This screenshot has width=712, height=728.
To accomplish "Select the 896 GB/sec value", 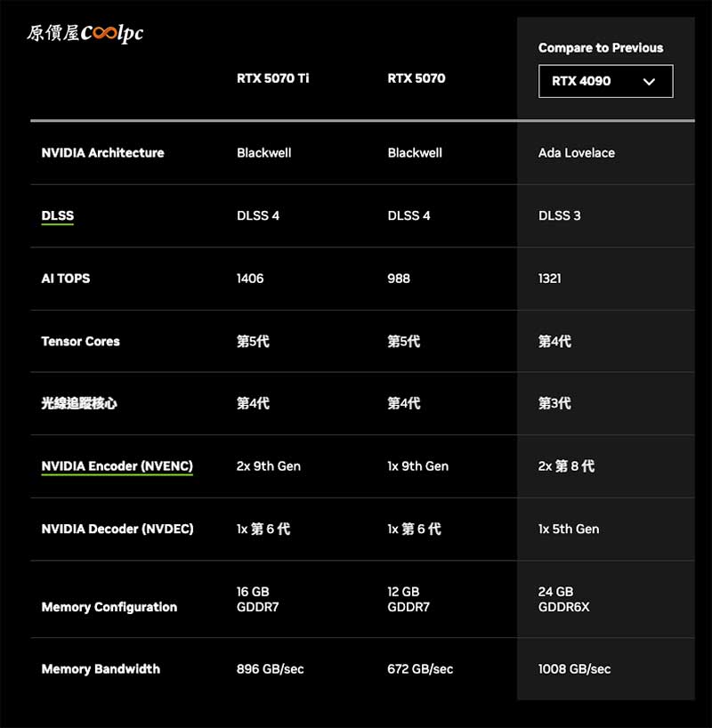I will pos(271,669).
